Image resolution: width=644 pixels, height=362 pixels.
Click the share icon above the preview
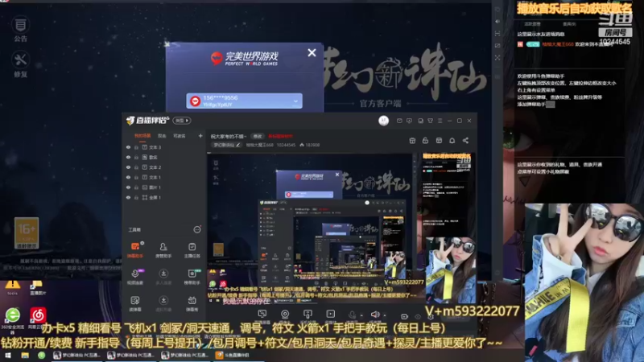click(x=465, y=140)
